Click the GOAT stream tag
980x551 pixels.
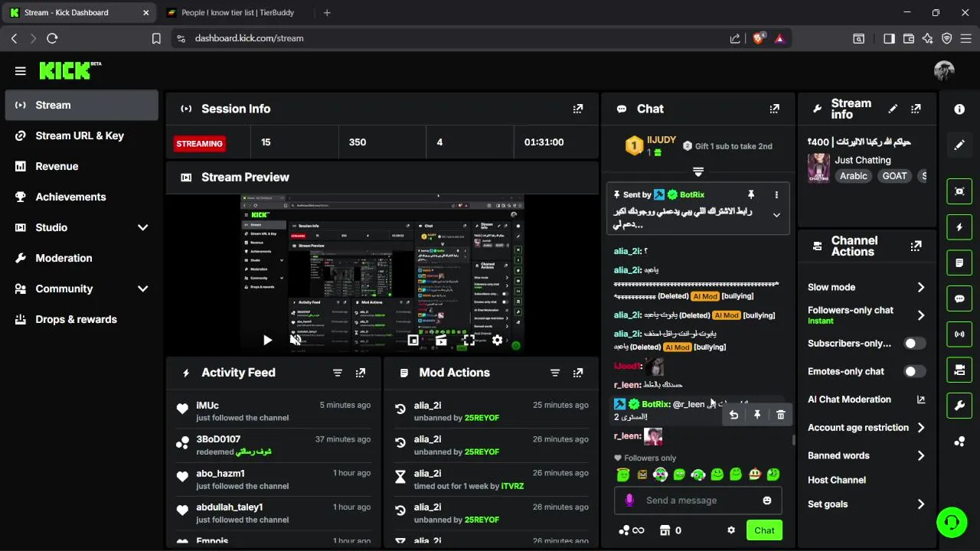coord(894,176)
